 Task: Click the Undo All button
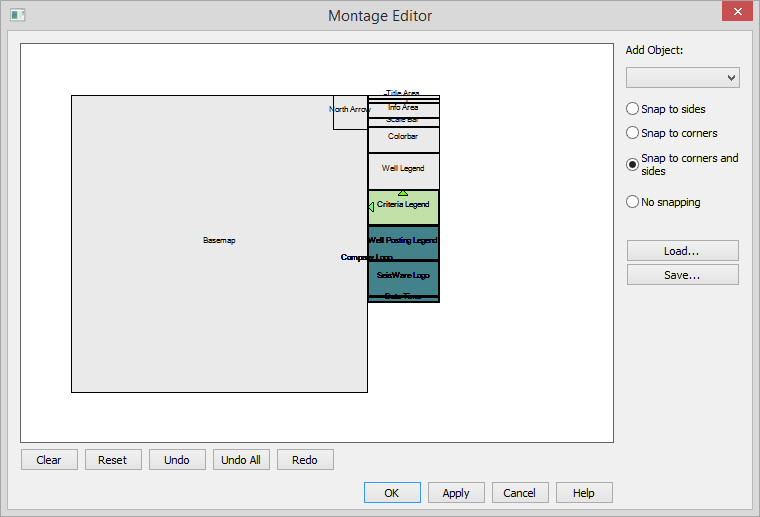241,460
